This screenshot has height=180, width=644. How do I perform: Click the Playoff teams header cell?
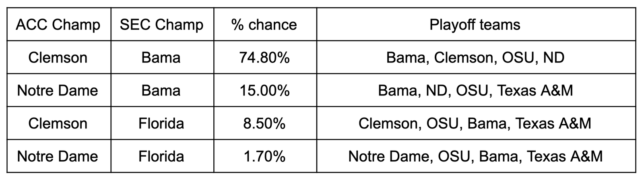[476, 24]
